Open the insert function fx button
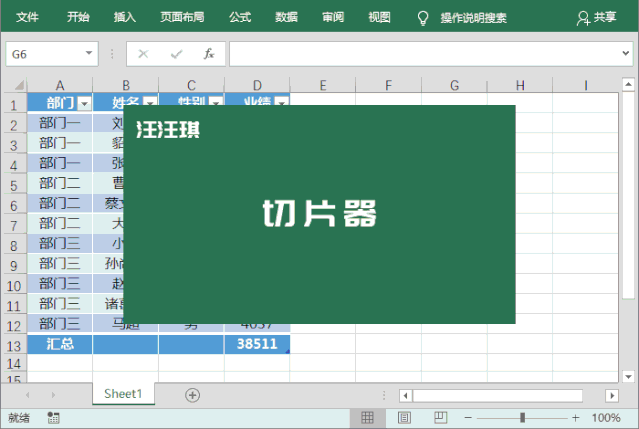 tap(209, 53)
